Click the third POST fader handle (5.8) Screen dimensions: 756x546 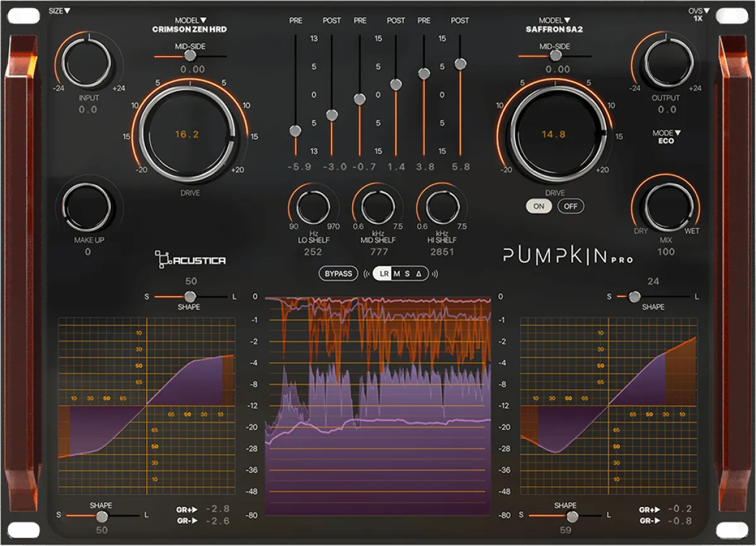coord(461,64)
